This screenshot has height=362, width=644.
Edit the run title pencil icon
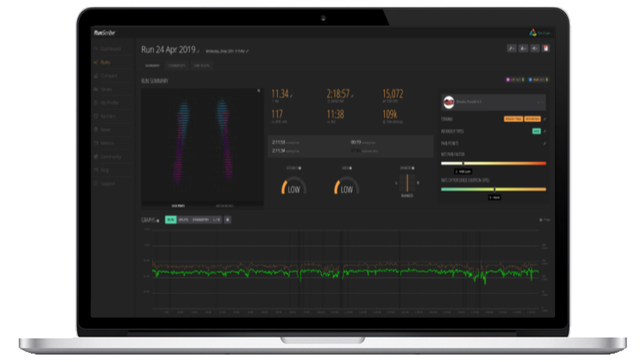pyautogui.click(x=198, y=51)
